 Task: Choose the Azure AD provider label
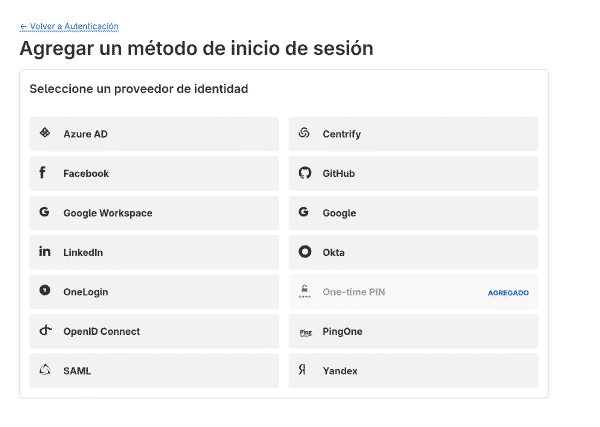click(x=85, y=134)
